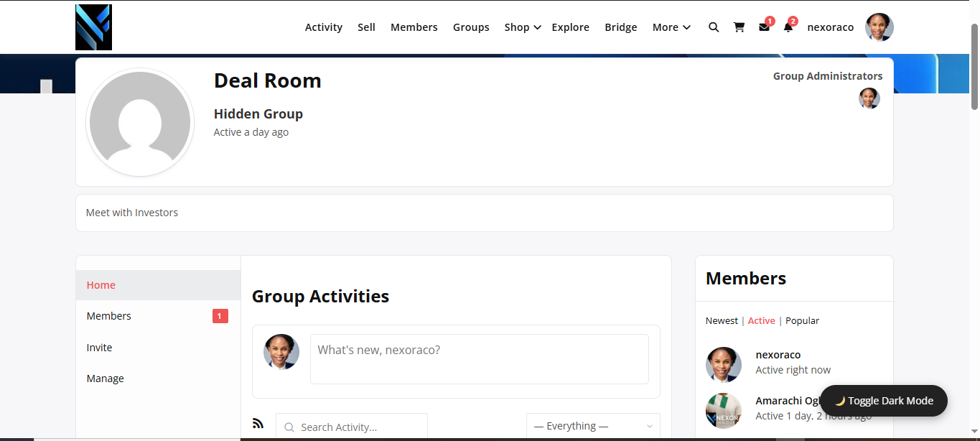Open the group administrator's avatar

tap(869, 98)
